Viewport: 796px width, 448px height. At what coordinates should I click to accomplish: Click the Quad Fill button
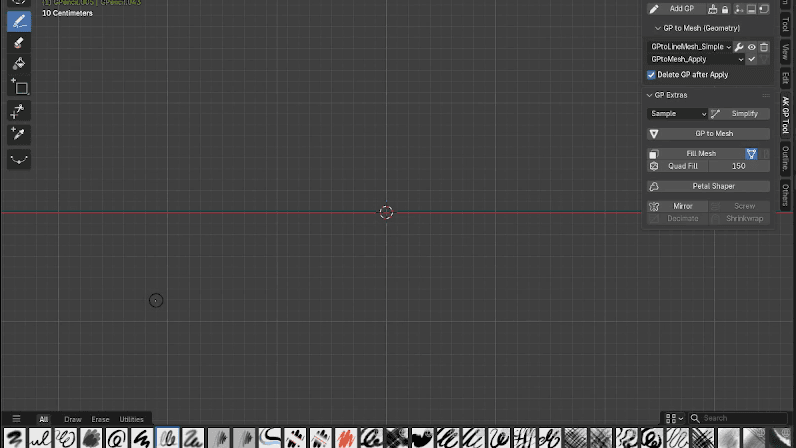678,166
